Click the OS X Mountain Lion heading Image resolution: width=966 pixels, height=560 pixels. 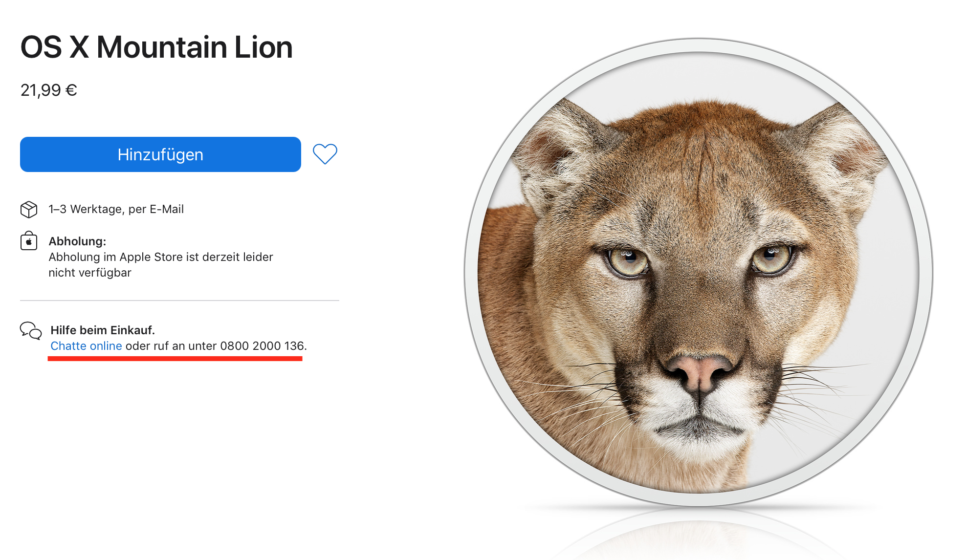click(156, 47)
